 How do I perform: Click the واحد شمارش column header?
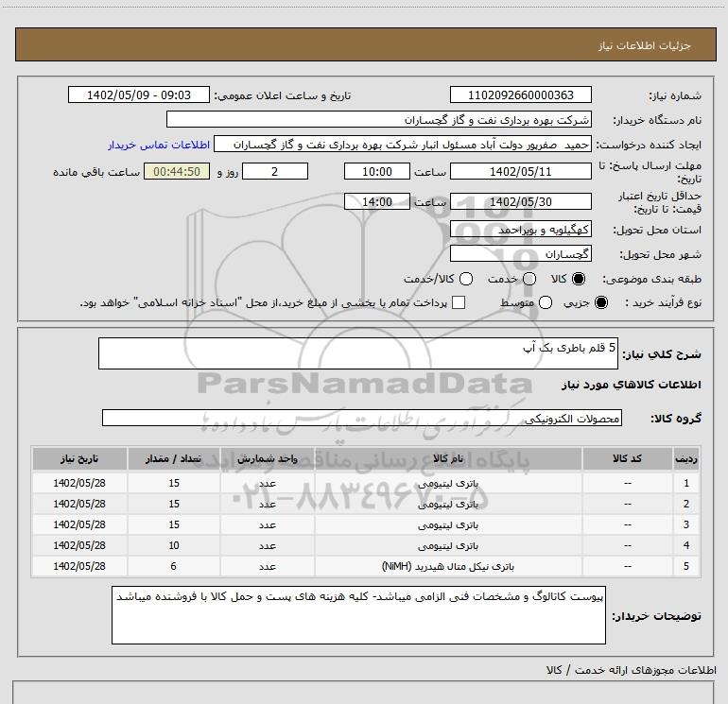(x=268, y=459)
